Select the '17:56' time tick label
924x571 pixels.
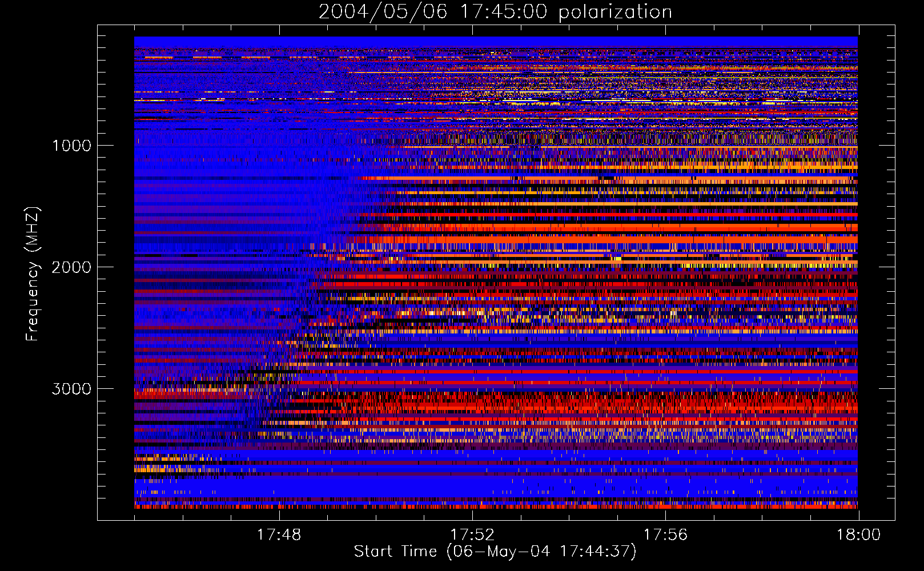tap(665, 534)
